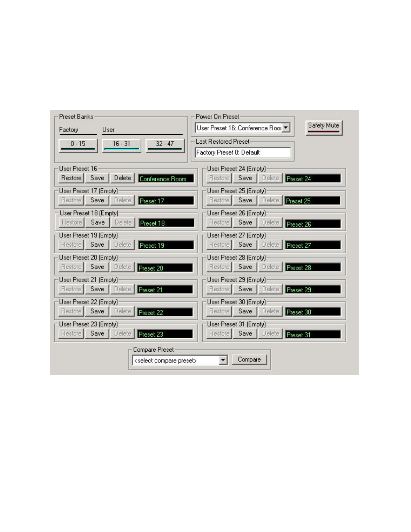Save to User Preset 28

tap(245, 267)
